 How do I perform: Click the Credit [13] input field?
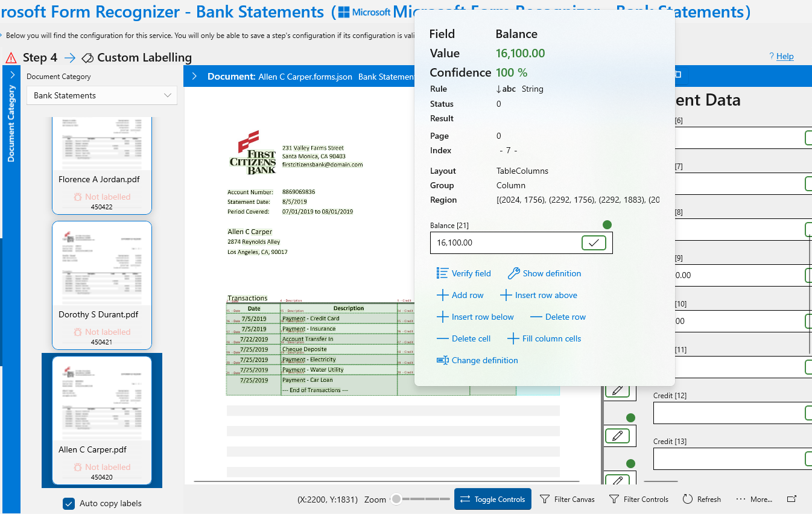732,458
